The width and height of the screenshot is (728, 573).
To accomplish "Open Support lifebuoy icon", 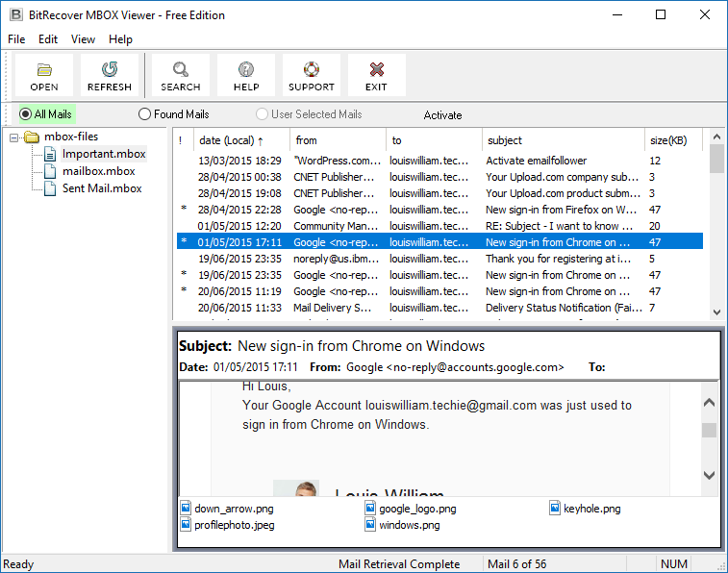I will [x=312, y=75].
